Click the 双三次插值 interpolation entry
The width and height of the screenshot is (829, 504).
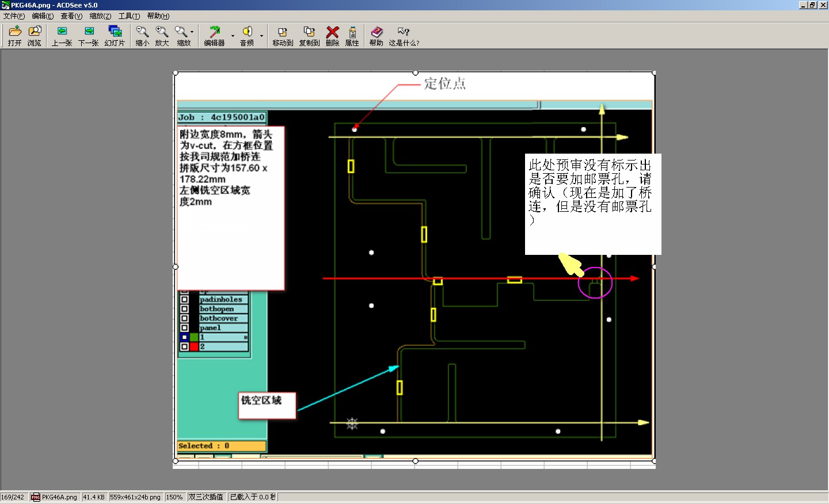pos(206,497)
